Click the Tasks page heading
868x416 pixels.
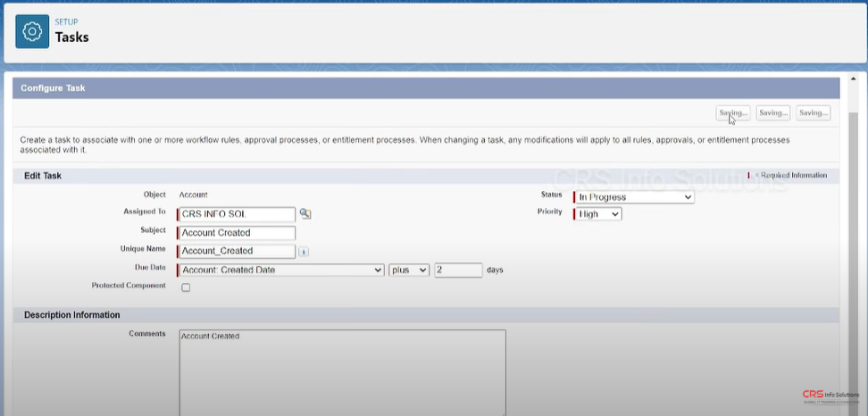pos(72,37)
